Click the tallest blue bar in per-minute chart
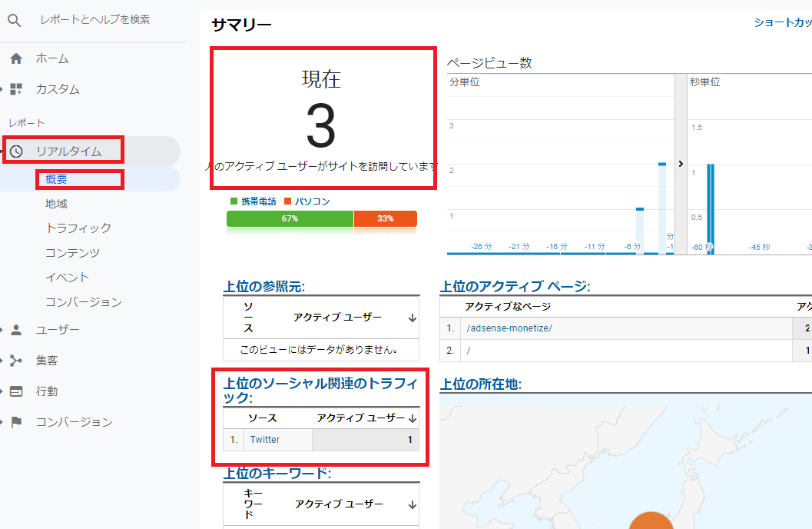 (x=662, y=208)
